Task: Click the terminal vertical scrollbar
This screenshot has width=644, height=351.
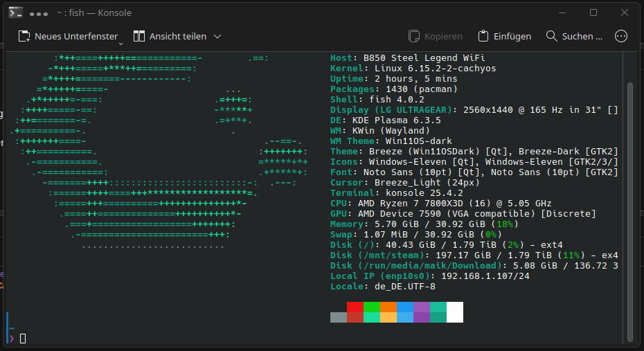Action: click(630, 213)
